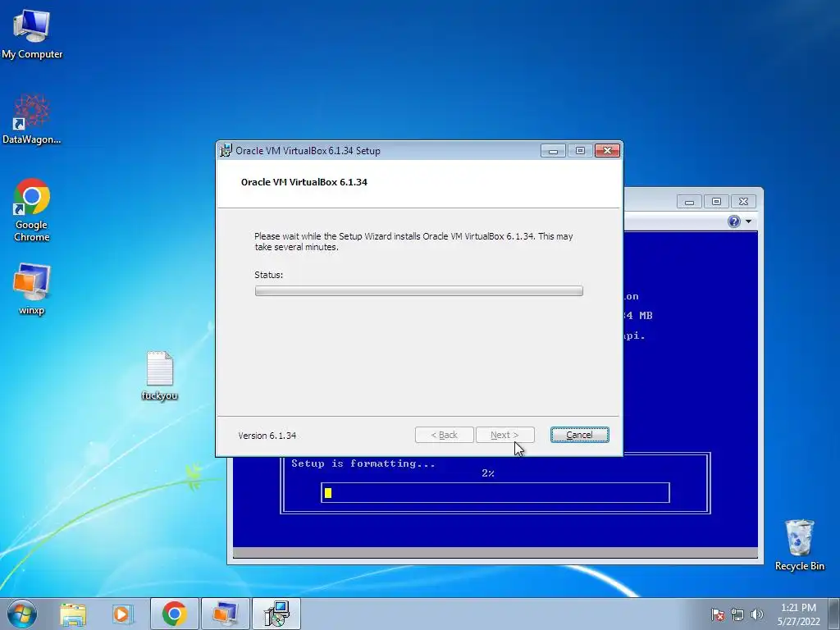This screenshot has height=630, width=840.
Task: Click the disabled Next button in Setup
Action: (504, 435)
